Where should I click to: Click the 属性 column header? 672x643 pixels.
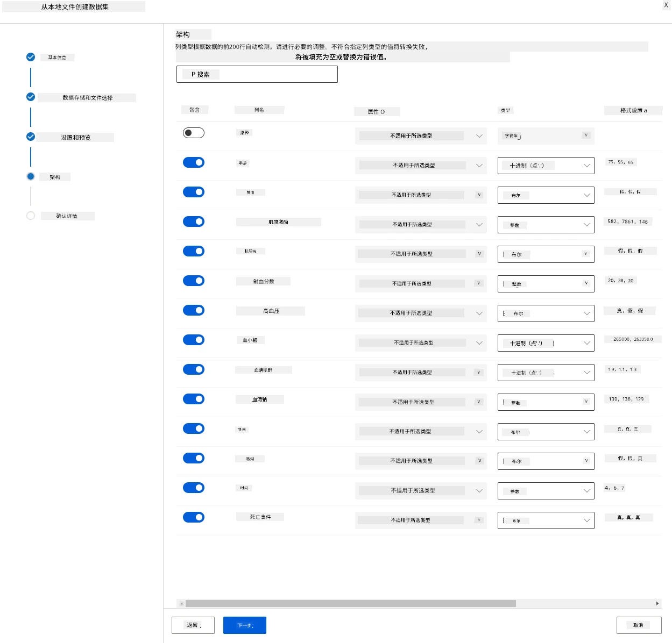point(377,112)
